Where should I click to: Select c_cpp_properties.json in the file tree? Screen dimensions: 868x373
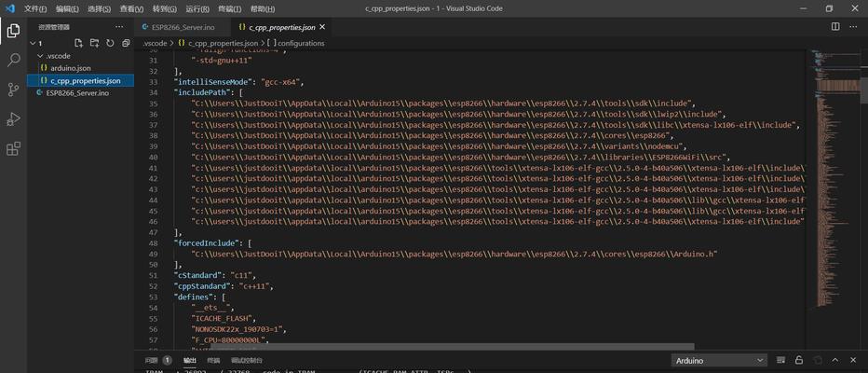coord(80,80)
